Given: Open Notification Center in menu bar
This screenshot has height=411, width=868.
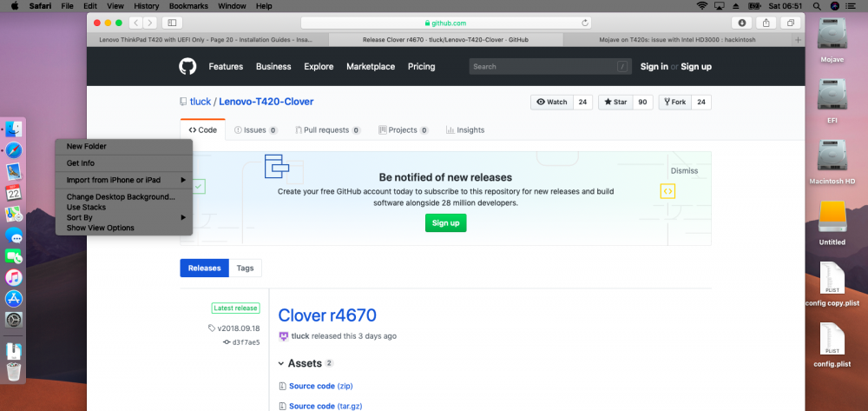Looking at the screenshot, I should coord(851,6).
